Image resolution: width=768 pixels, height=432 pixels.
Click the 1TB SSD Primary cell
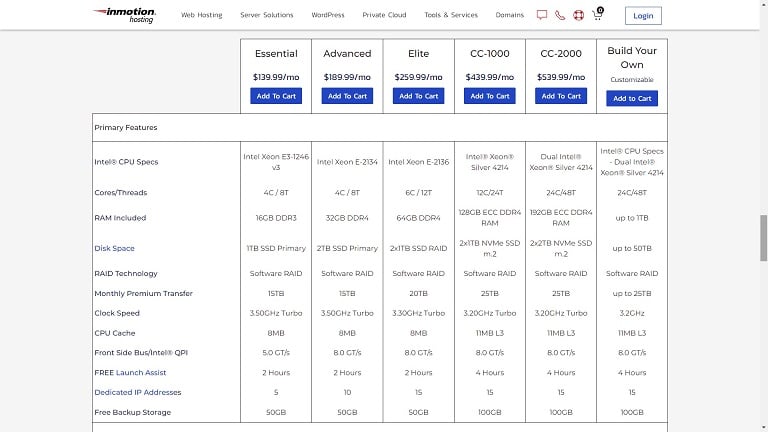click(276, 248)
